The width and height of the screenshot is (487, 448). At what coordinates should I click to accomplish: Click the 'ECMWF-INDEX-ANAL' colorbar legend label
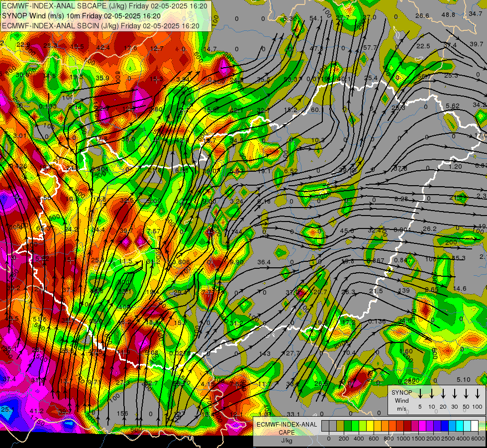click(x=287, y=425)
